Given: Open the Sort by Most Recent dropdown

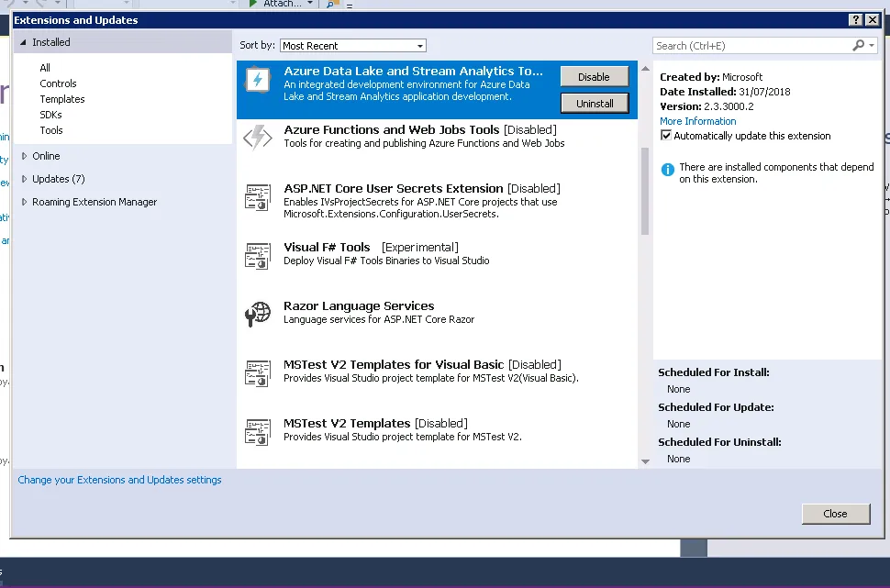Looking at the screenshot, I should click(x=352, y=45).
